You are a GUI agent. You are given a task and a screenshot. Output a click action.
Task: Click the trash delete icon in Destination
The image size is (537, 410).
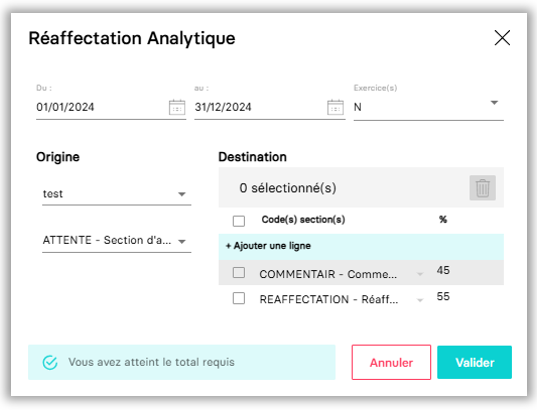483,188
